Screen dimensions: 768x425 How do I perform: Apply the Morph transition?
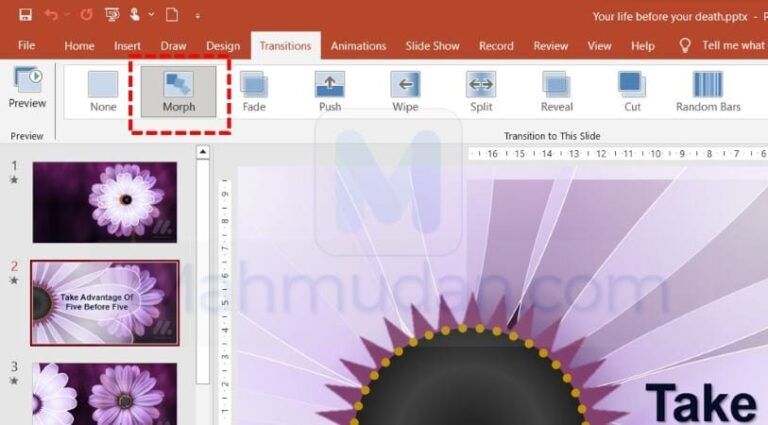pos(179,90)
